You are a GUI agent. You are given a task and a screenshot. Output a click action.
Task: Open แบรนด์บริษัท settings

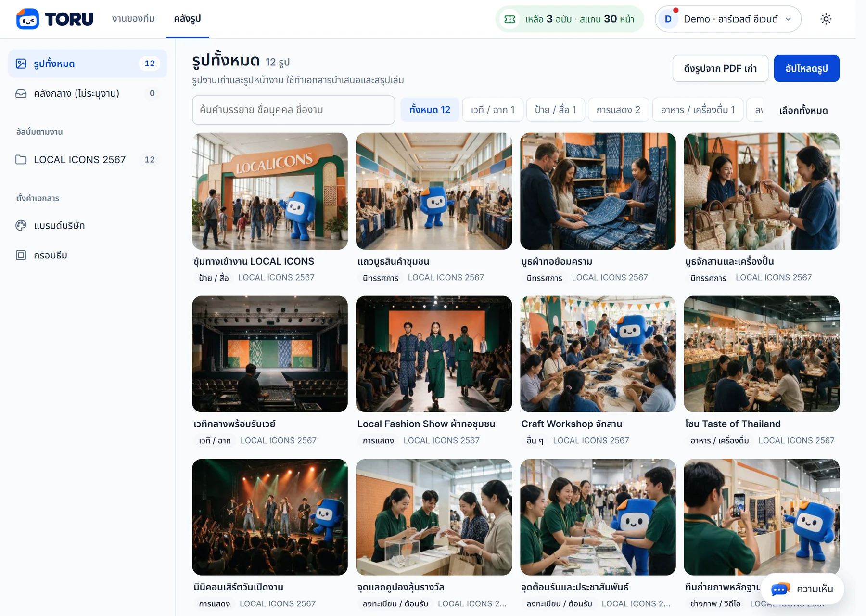[x=88, y=225]
